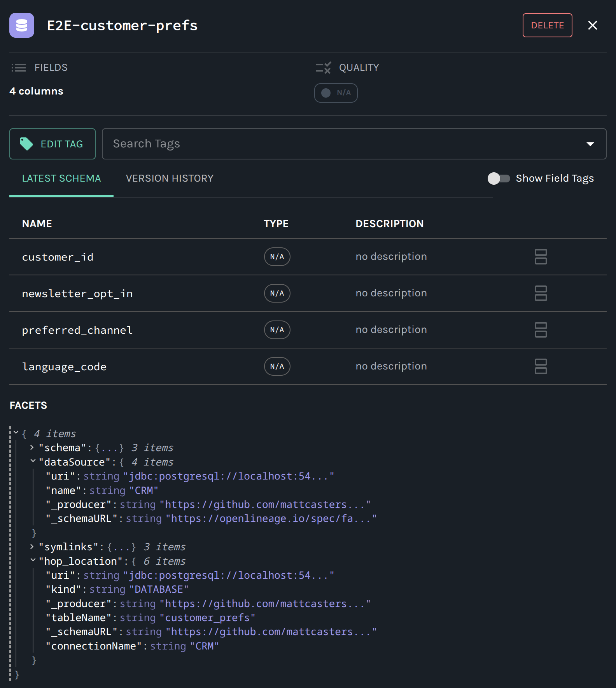Click the DESCRIPTION column header
The width and height of the screenshot is (616, 688).
click(x=390, y=224)
